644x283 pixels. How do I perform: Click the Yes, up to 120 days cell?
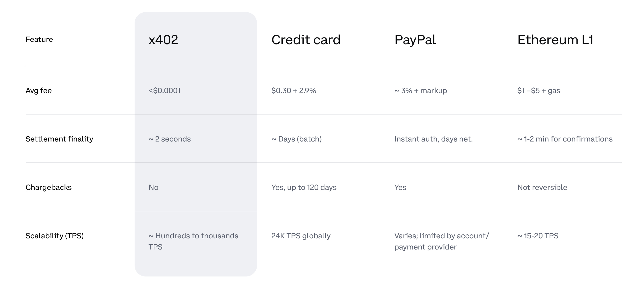pos(304,188)
